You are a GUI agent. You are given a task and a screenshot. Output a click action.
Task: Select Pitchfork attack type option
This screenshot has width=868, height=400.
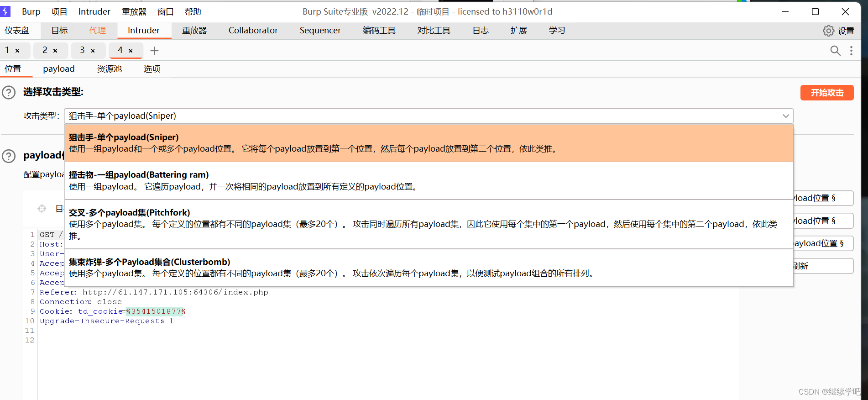[429, 224]
